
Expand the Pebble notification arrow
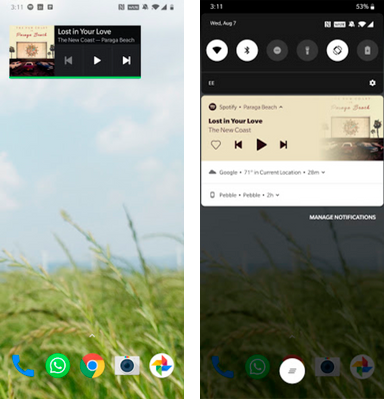[278, 195]
